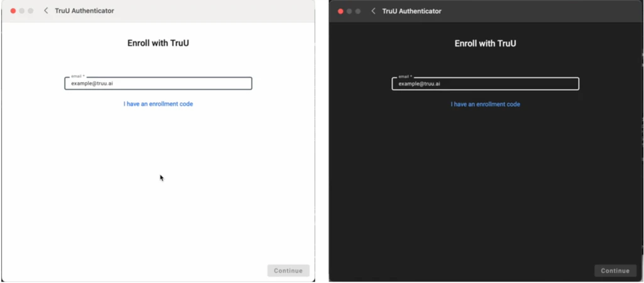Viewport: 644px width, 283px height.
Task: Click the email field in the dark-mode window
Action: point(486,83)
